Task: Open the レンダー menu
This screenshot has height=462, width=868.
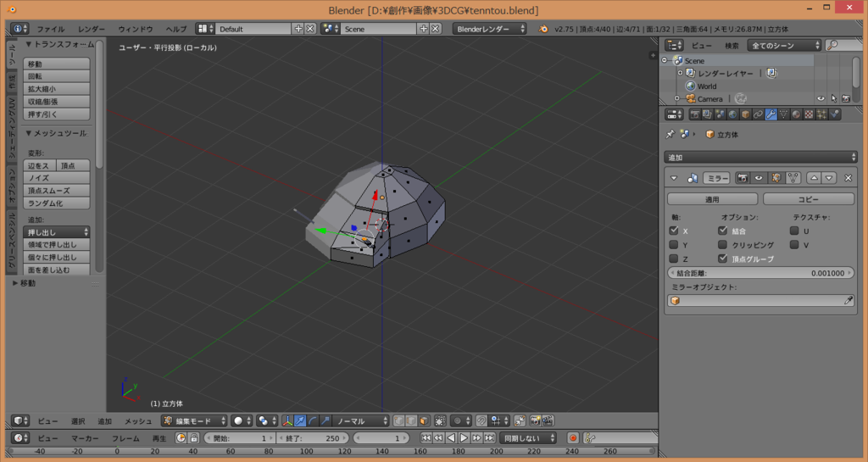Action: [x=92, y=29]
